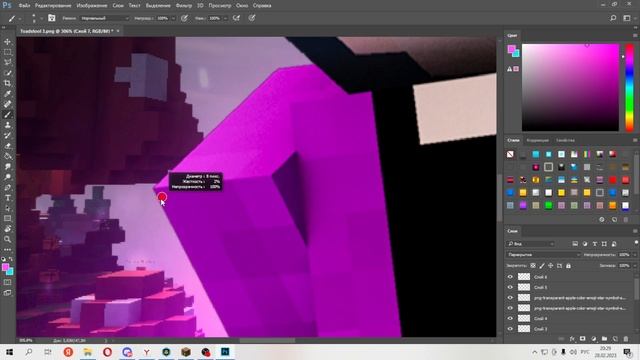640x360 pixels.
Task: Open brush flow dropdown arrow
Action: (x=225, y=18)
